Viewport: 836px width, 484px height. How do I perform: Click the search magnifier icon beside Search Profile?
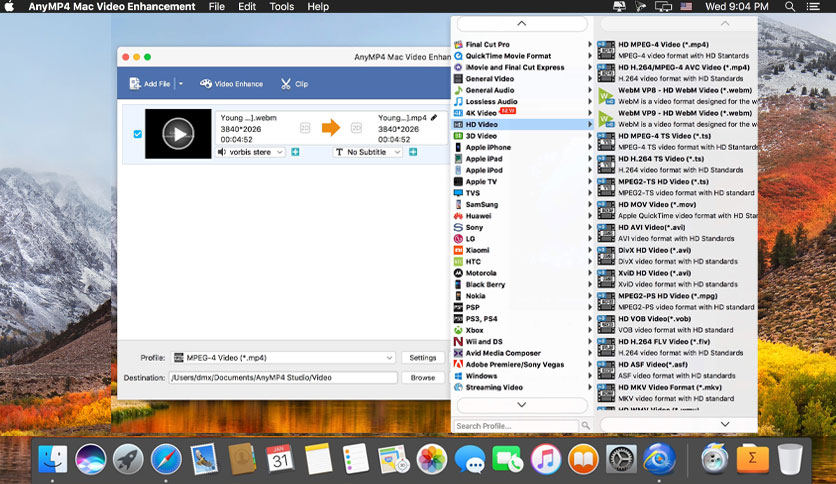pos(585,425)
